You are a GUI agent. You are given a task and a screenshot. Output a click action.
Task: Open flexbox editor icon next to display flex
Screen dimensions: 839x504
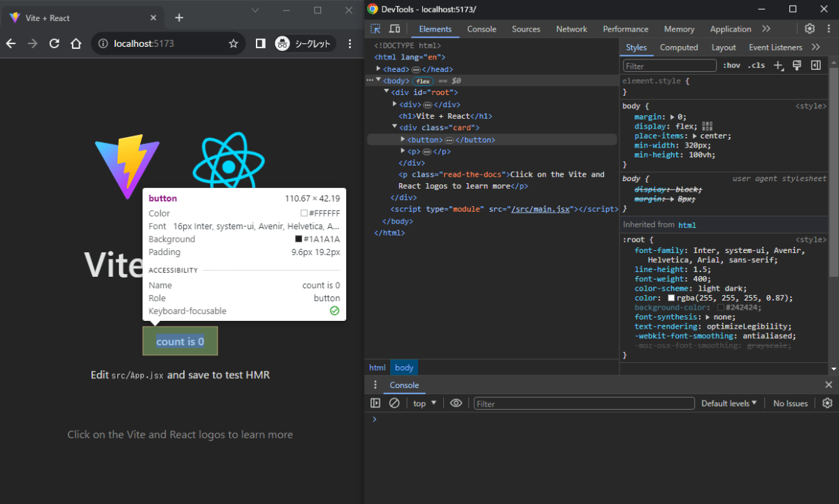pyautogui.click(x=707, y=126)
